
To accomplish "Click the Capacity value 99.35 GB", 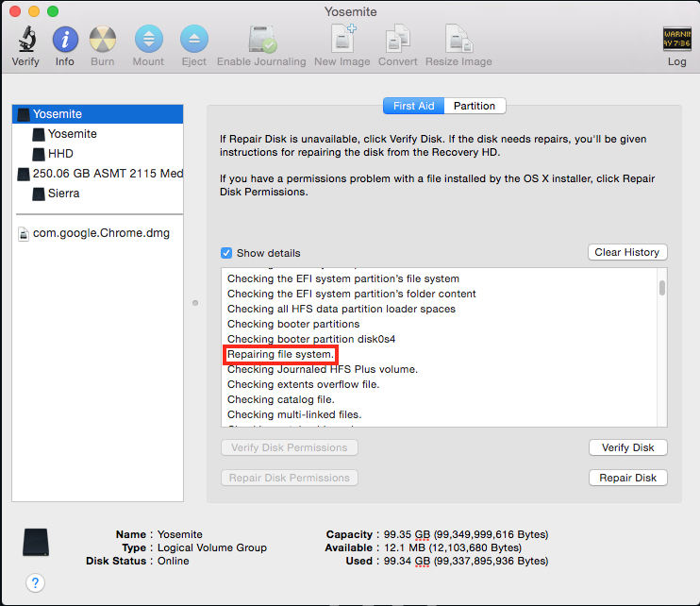I will click(466, 534).
